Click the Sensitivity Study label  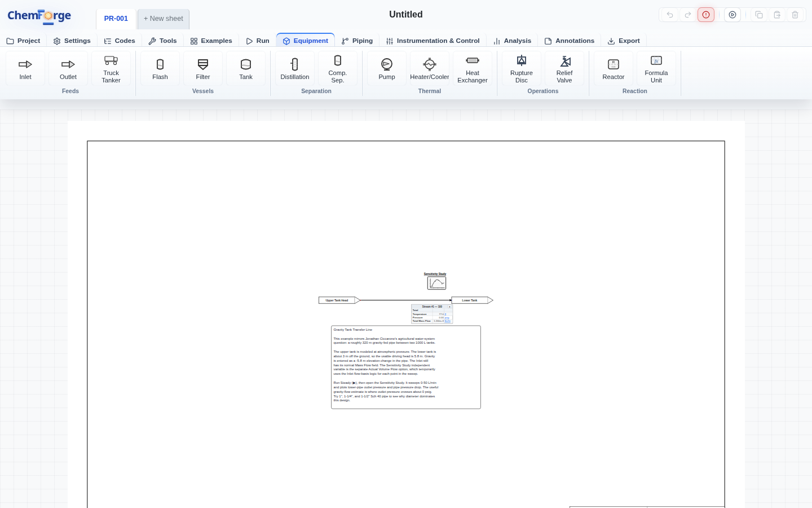(x=435, y=274)
